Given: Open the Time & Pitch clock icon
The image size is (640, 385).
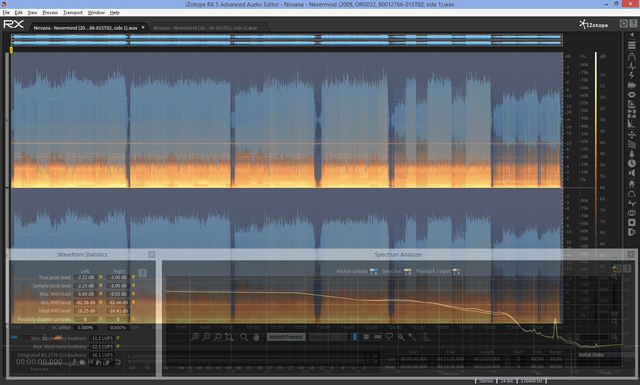Looking at the screenshot, I should [631, 163].
